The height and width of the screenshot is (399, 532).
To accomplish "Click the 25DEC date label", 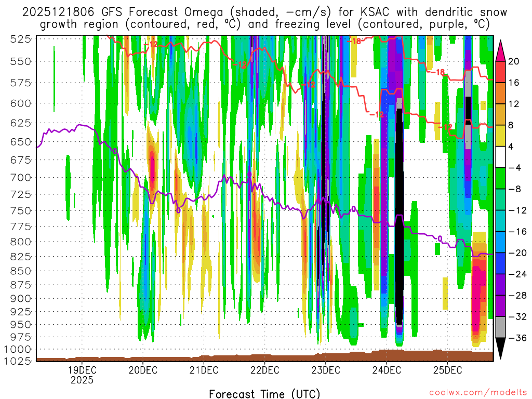I will 447,370.
